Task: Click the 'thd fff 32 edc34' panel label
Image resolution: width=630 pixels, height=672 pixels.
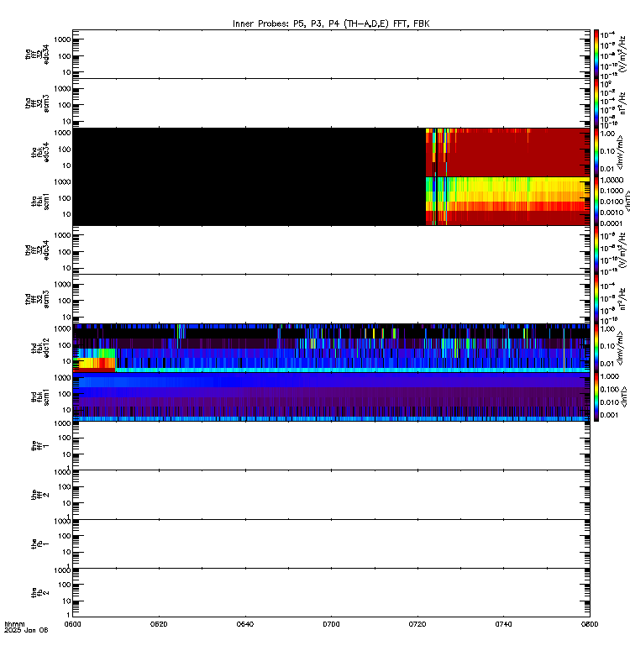Action: click(x=37, y=250)
